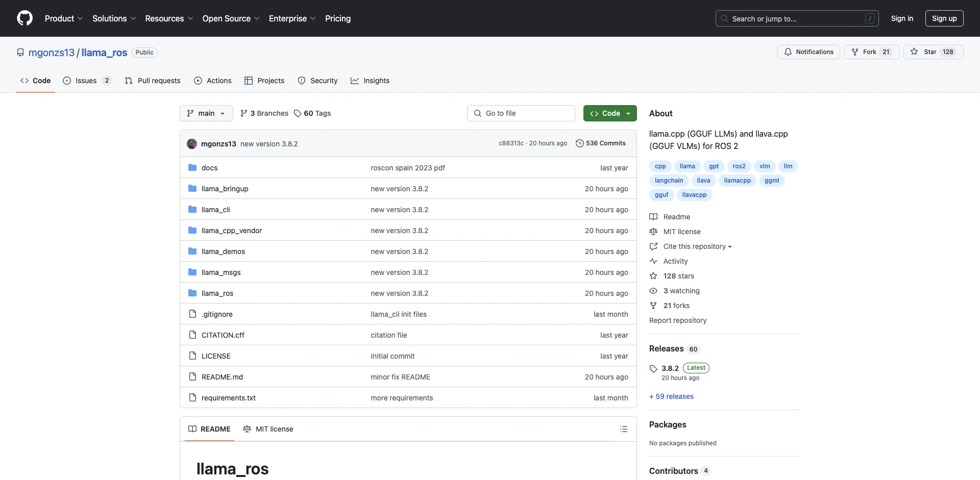980x480 pixels.
Task: Switch to the Pull requests tab
Action: pyautogui.click(x=153, y=81)
